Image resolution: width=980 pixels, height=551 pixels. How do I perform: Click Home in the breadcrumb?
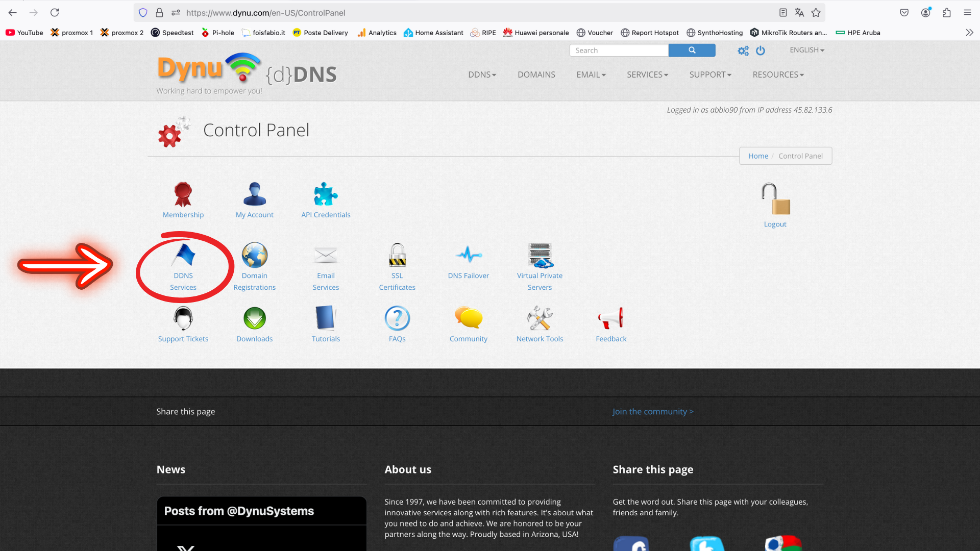point(758,156)
